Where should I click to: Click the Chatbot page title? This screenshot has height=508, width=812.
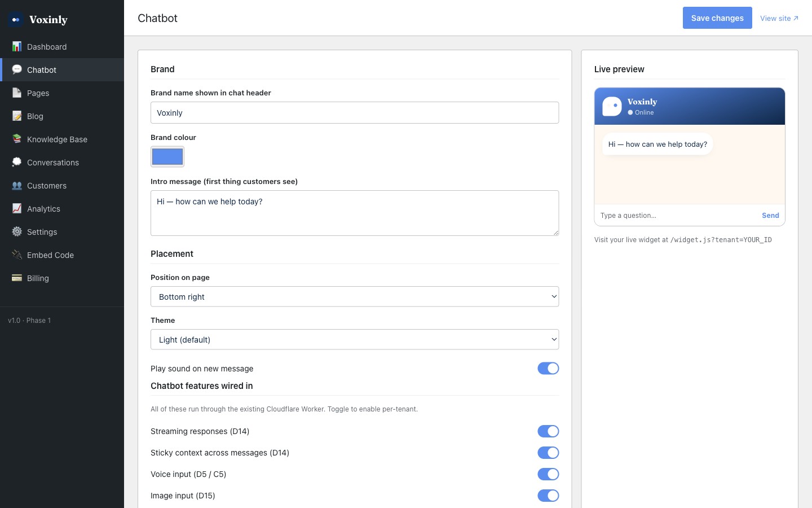tap(157, 18)
